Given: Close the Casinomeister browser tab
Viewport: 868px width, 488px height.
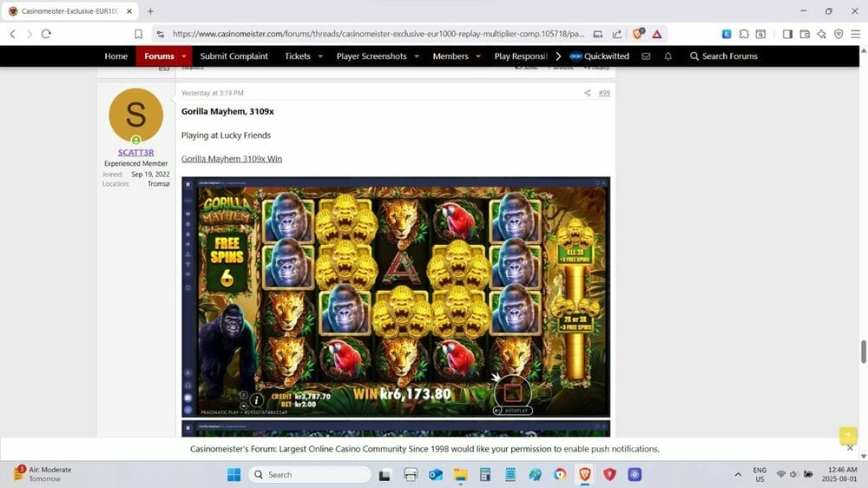Looking at the screenshot, I should (129, 11).
